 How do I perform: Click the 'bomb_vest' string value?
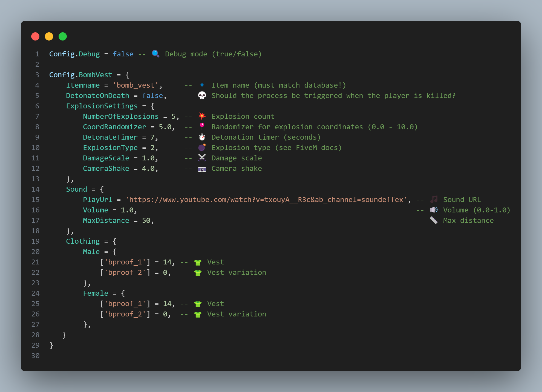click(x=135, y=85)
